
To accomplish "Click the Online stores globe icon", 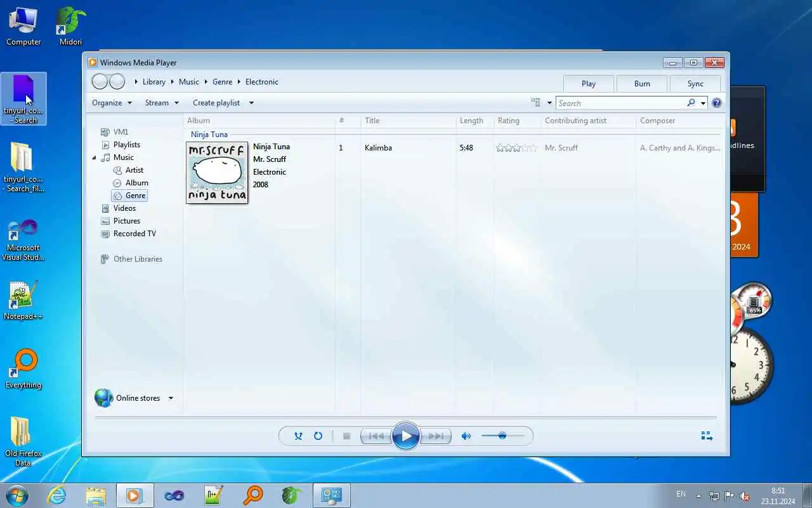I will click(x=104, y=398).
